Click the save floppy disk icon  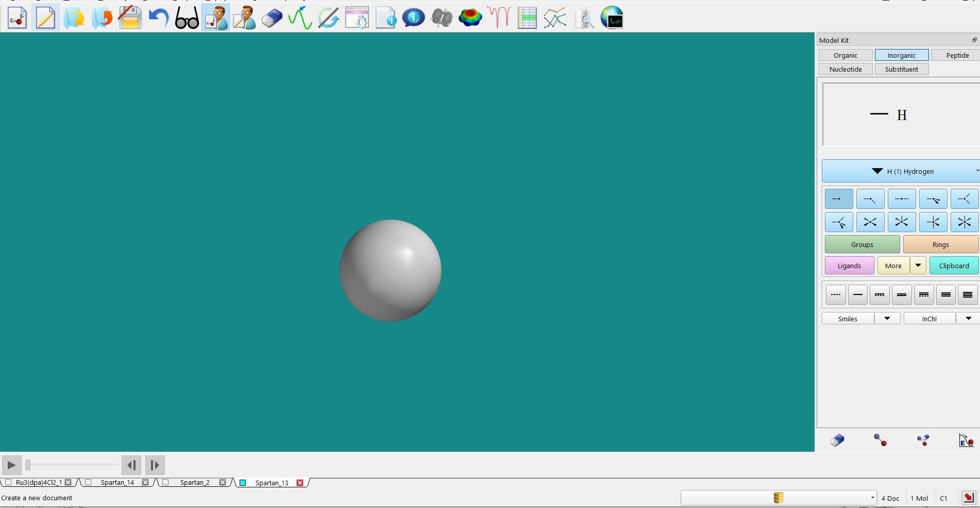pyautogui.click(x=130, y=18)
